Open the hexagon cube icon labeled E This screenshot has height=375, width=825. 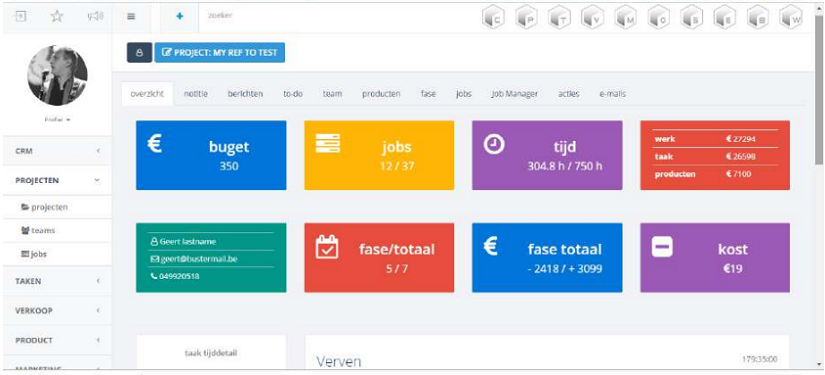[x=725, y=18]
